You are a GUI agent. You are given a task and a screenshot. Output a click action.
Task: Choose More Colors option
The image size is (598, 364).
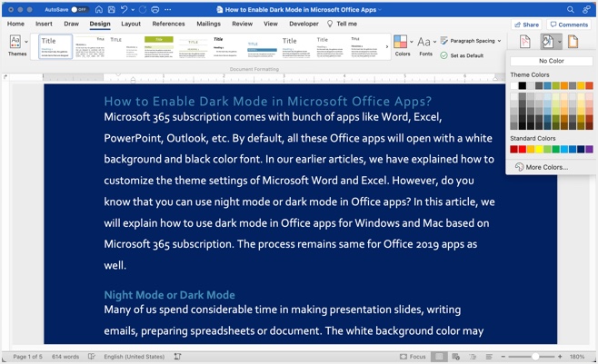click(x=542, y=167)
